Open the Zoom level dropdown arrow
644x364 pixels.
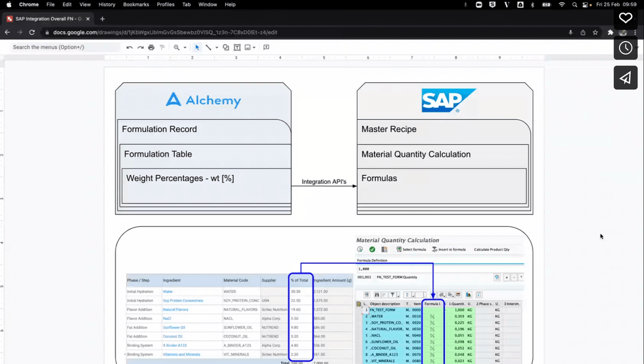point(185,47)
